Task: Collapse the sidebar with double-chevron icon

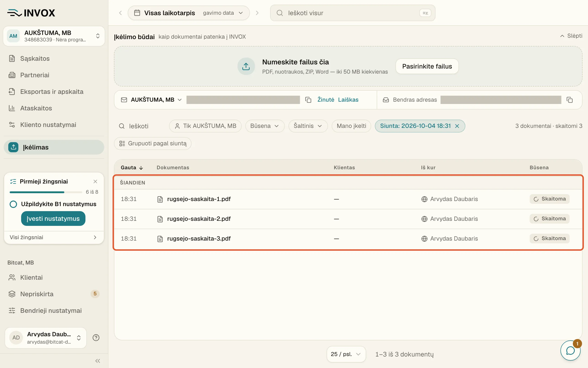Action: click(98, 361)
